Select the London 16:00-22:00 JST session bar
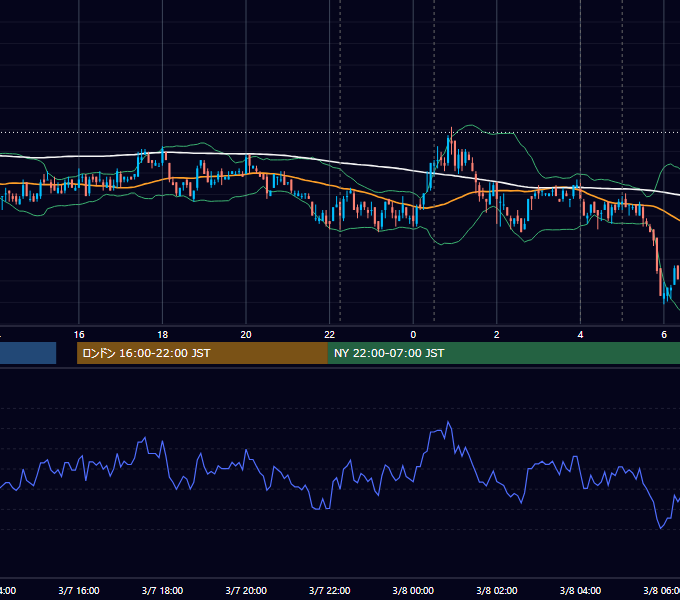Screen dimensions: 680x600 (202, 353)
